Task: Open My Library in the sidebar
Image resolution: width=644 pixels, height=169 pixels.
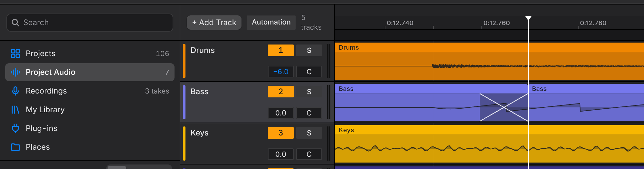Action: (90, 110)
